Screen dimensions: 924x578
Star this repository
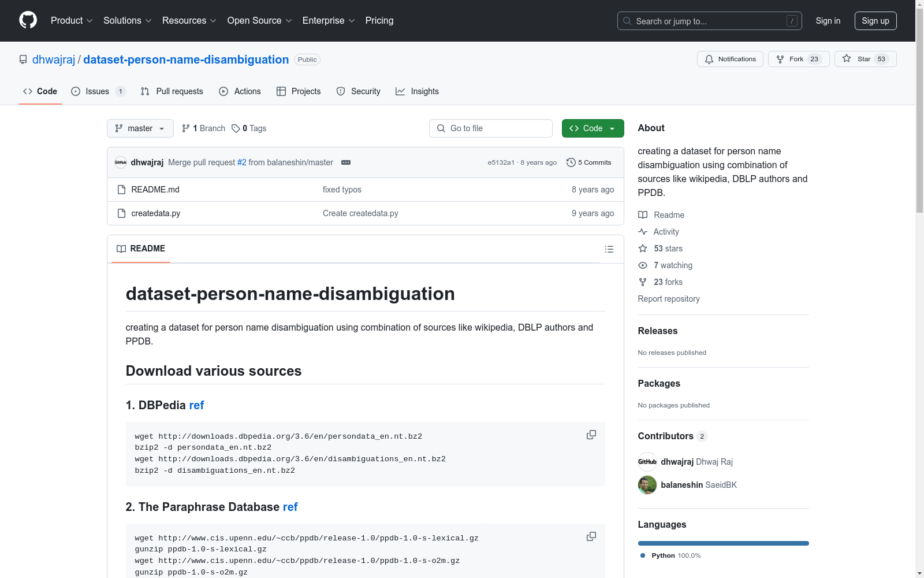coord(865,59)
